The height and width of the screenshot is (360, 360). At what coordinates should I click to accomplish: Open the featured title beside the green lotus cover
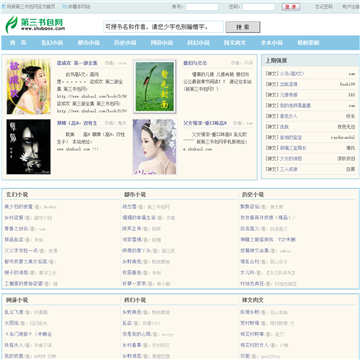tap(195, 63)
